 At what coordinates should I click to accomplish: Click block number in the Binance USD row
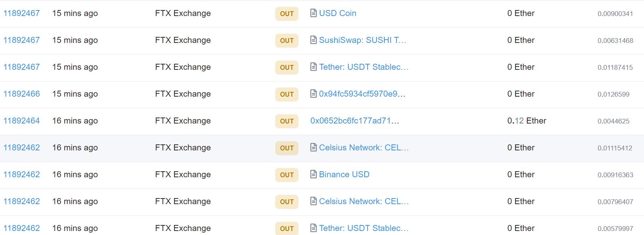tap(22, 174)
